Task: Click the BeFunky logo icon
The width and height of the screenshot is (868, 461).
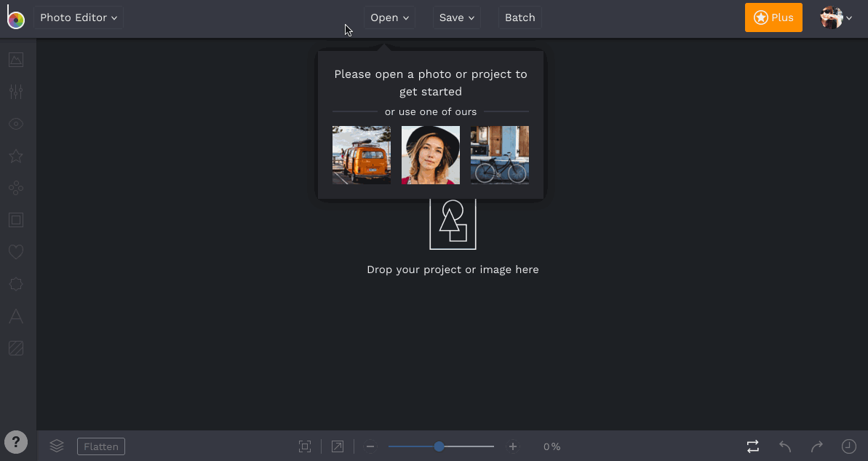Action: coord(15,17)
